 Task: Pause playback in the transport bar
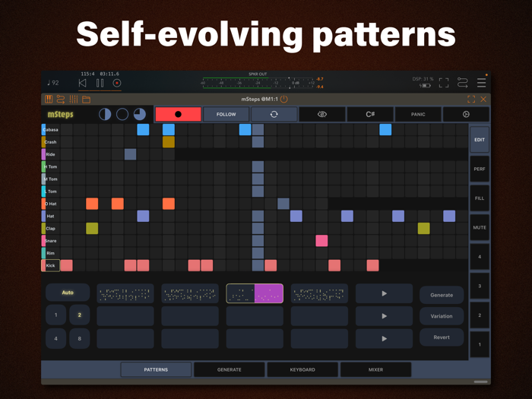point(100,83)
